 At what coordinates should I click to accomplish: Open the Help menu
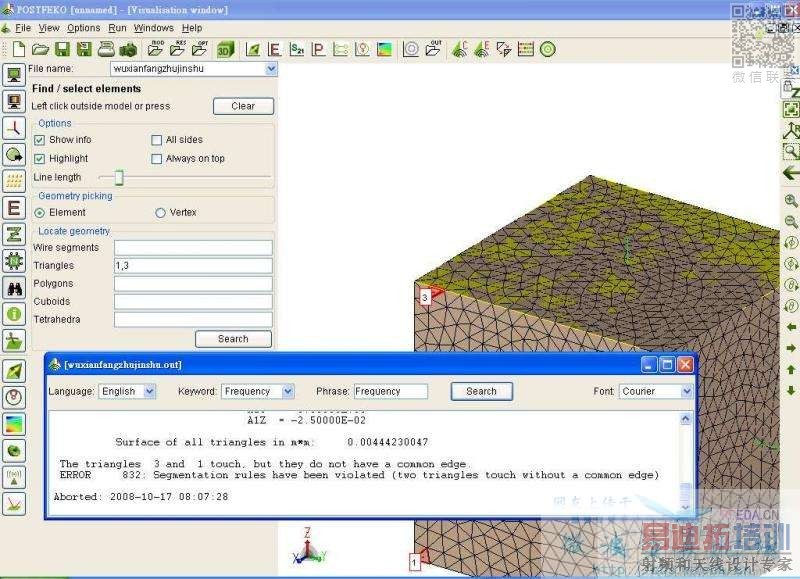192,28
